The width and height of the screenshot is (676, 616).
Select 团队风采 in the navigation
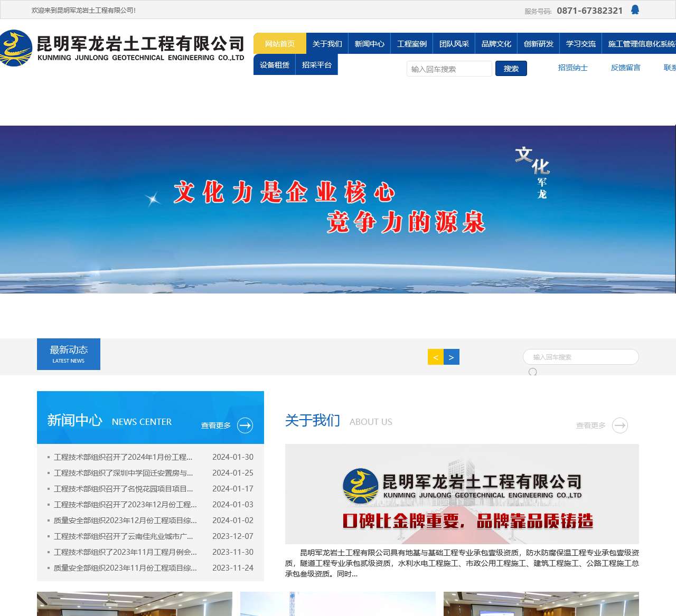pyautogui.click(x=454, y=44)
